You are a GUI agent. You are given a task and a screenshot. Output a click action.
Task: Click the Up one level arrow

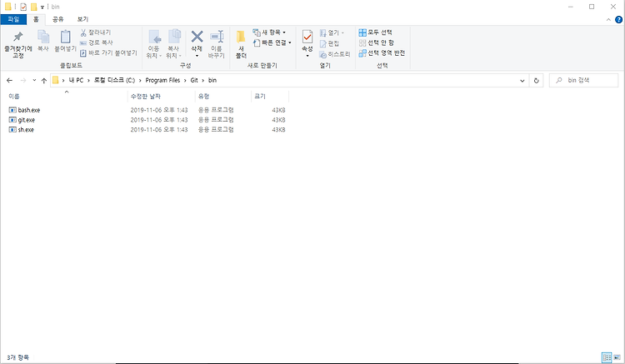[x=44, y=81]
